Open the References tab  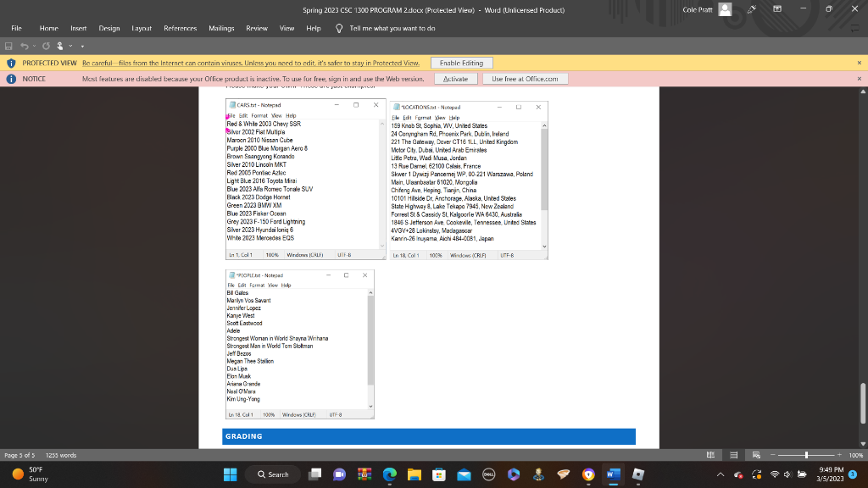(x=180, y=28)
